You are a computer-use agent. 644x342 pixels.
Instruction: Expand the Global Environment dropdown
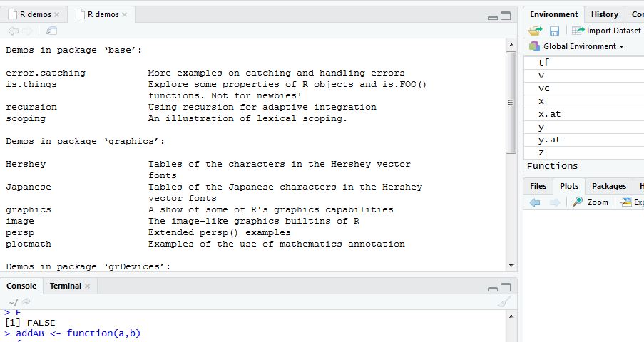pyautogui.click(x=577, y=46)
